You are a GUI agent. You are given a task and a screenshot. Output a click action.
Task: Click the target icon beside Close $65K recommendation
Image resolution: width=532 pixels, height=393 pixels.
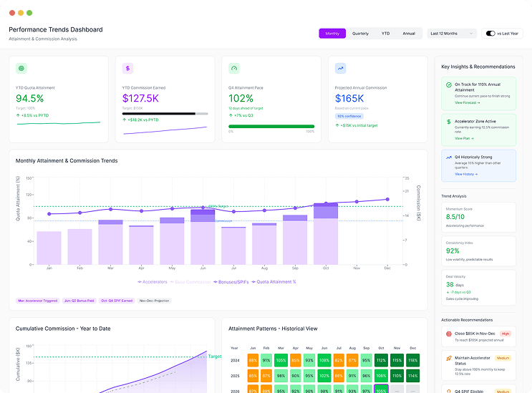click(448, 333)
